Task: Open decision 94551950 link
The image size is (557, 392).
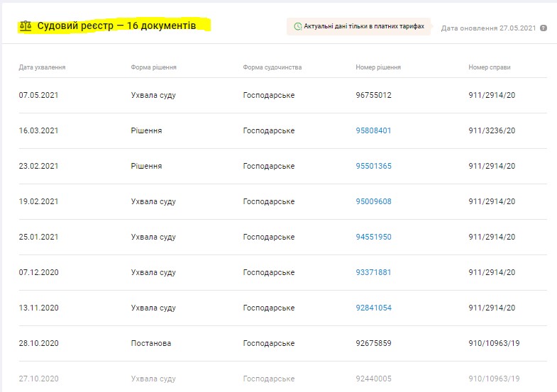Action: coord(373,237)
